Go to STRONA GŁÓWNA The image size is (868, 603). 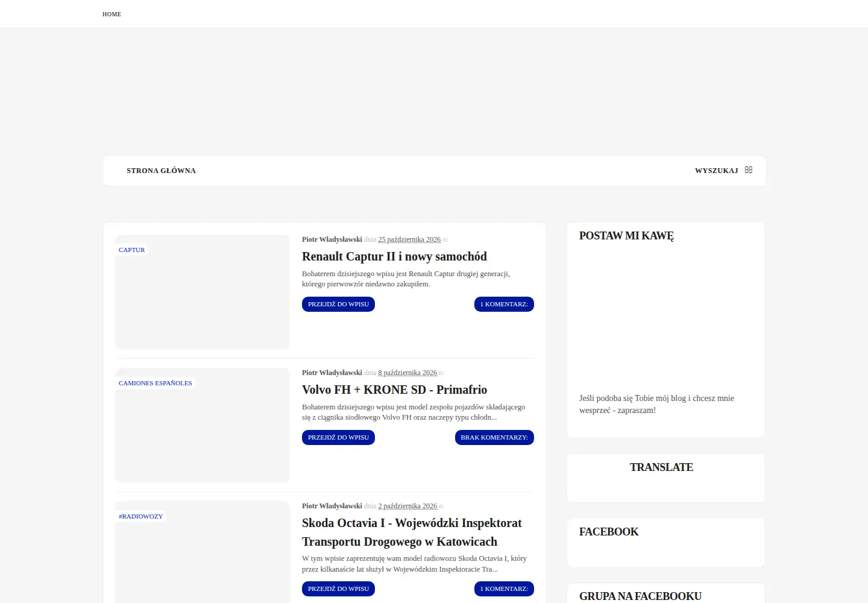coord(161,171)
